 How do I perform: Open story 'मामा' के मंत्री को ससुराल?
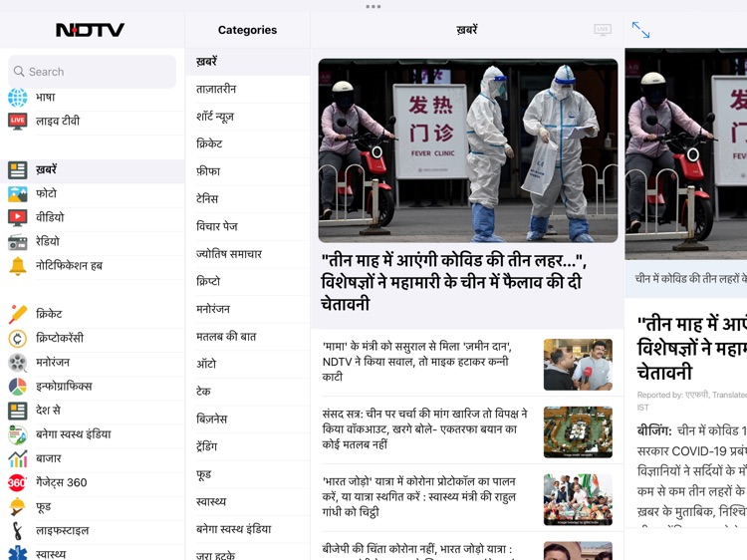(x=417, y=362)
